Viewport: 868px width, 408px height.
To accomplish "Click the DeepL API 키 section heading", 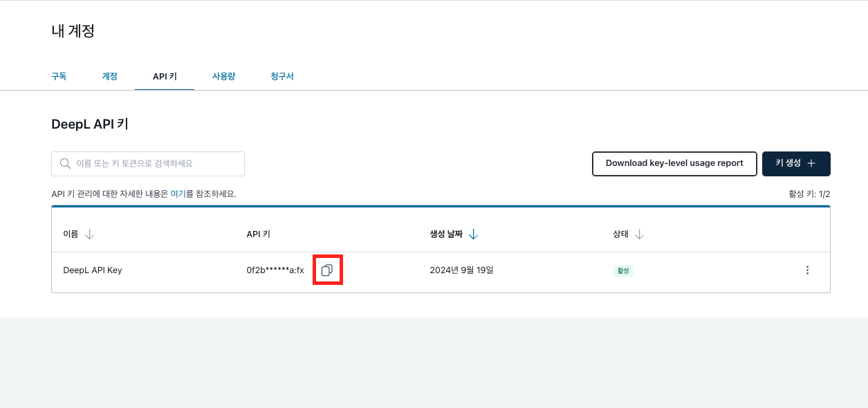I will pyautogui.click(x=90, y=124).
